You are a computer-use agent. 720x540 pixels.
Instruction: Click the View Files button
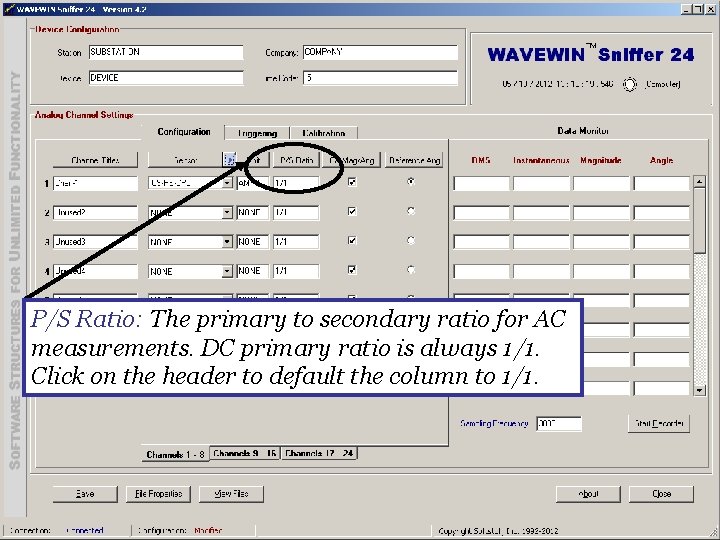point(231,494)
